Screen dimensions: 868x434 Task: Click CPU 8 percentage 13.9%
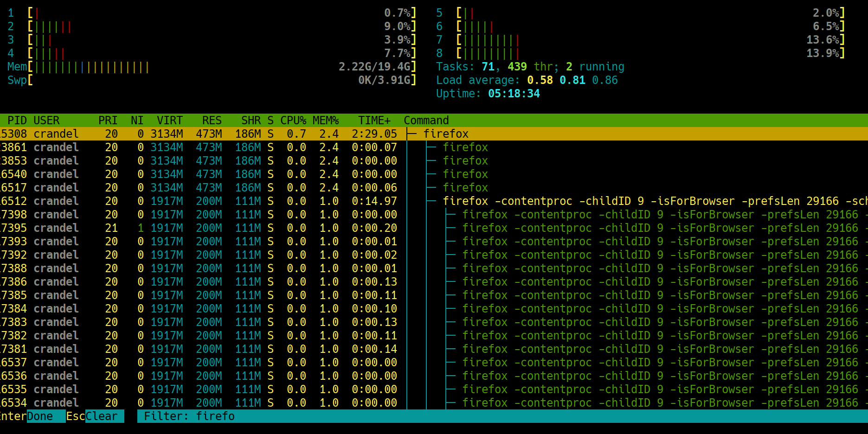point(823,53)
